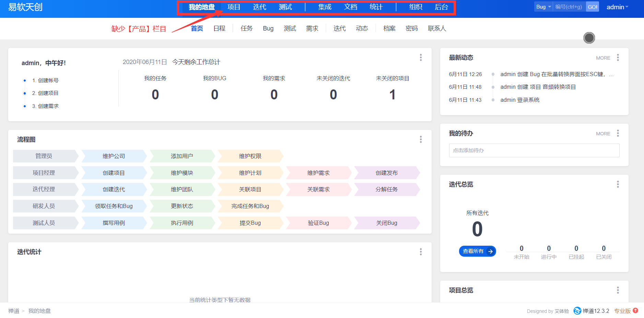Image resolution: width=644 pixels, height=318 pixels.
Task: Click the 点击添加待办 input field
Action: pyautogui.click(x=534, y=150)
